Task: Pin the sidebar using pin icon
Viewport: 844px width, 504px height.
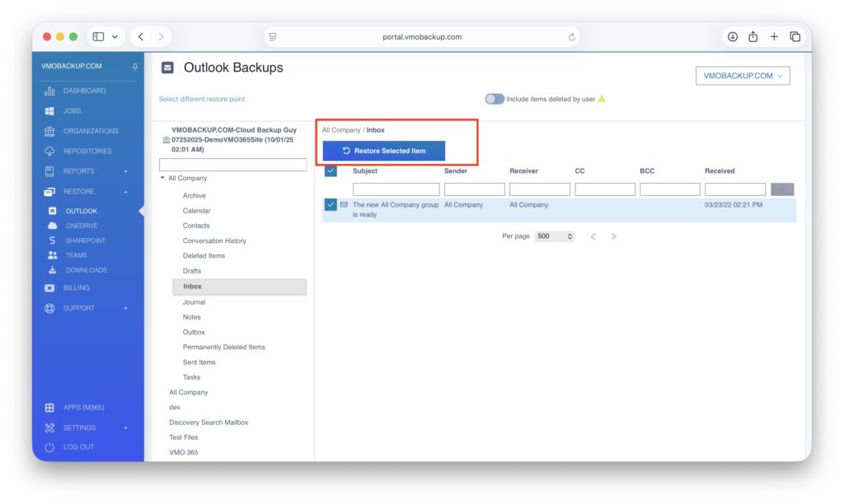Action: pyautogui.click(x=135, y=67)
